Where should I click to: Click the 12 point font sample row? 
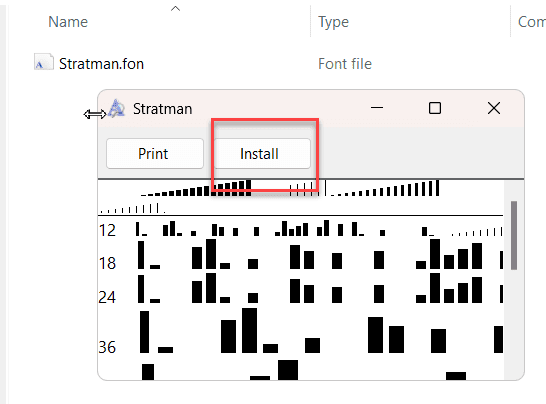pyautogui.click(x=301, y=228)
